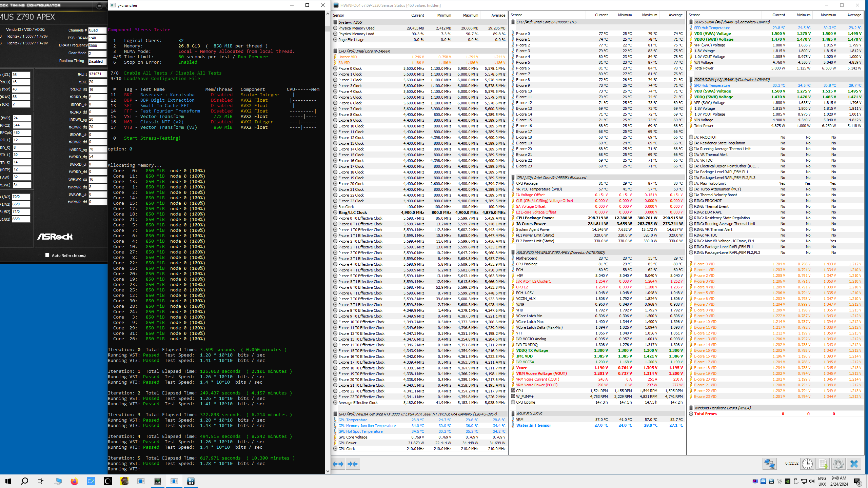Select the Total Errors WHEA row
This screenshot has width=868, height=488.
[775, 414]
